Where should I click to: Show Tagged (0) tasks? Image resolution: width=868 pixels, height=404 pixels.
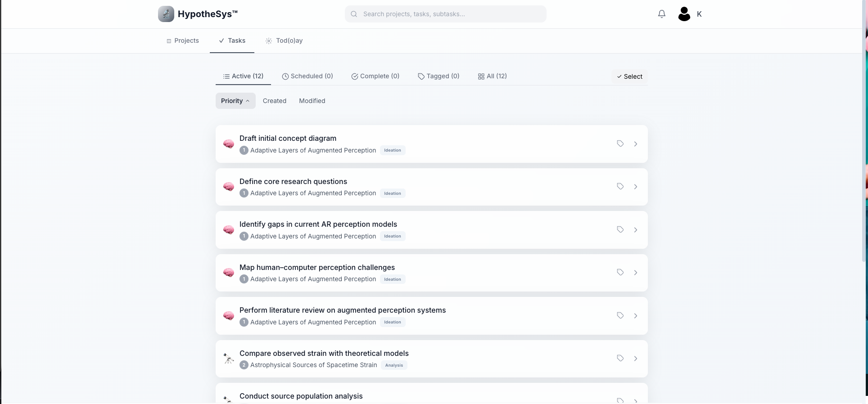click(439, 76)
